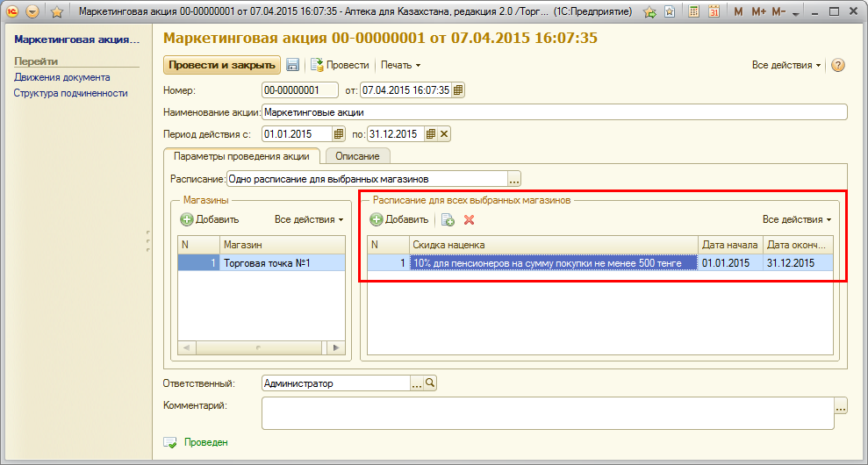Image resolution: width=868 pixels, height=465 pixels.
Task: Open Расписание selection ellipsis button
Action: click(x=514, y=179)
